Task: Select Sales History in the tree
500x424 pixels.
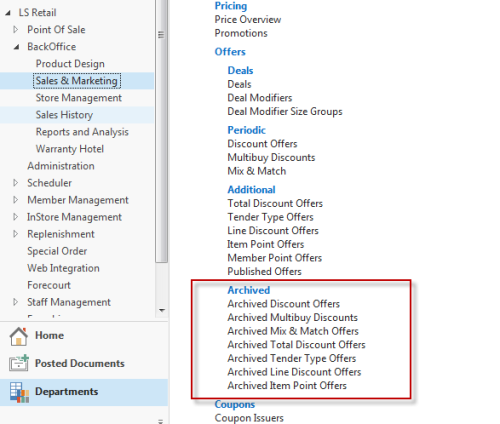Action: coord(64,115)
